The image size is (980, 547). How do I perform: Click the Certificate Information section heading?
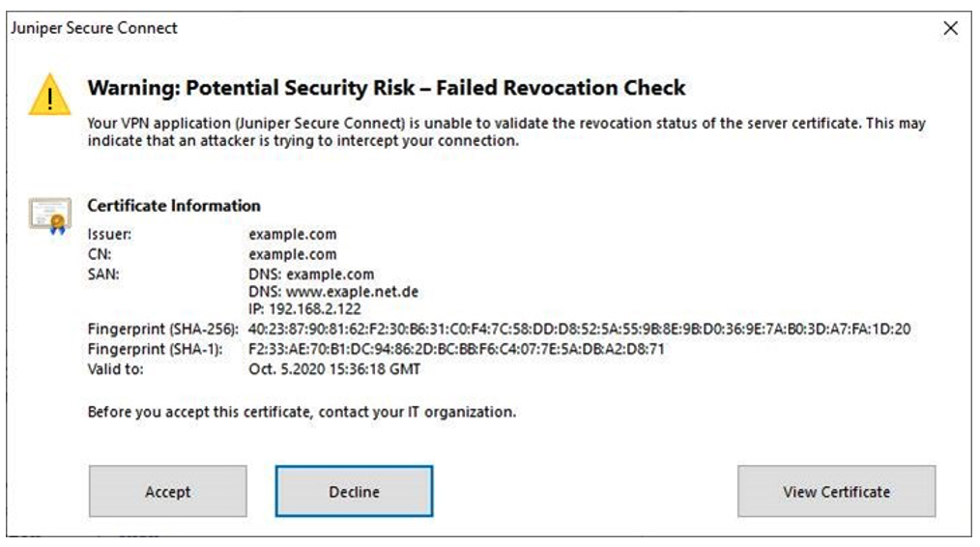174,206
